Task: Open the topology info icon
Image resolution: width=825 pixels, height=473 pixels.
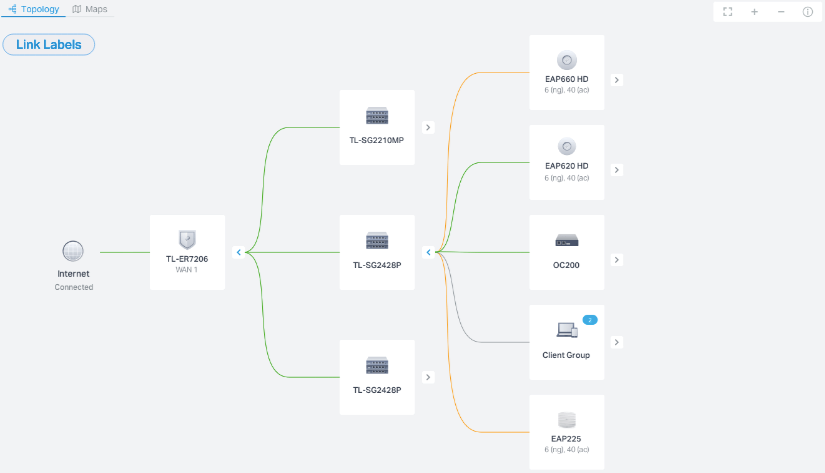Action: (x=808, y=12)
